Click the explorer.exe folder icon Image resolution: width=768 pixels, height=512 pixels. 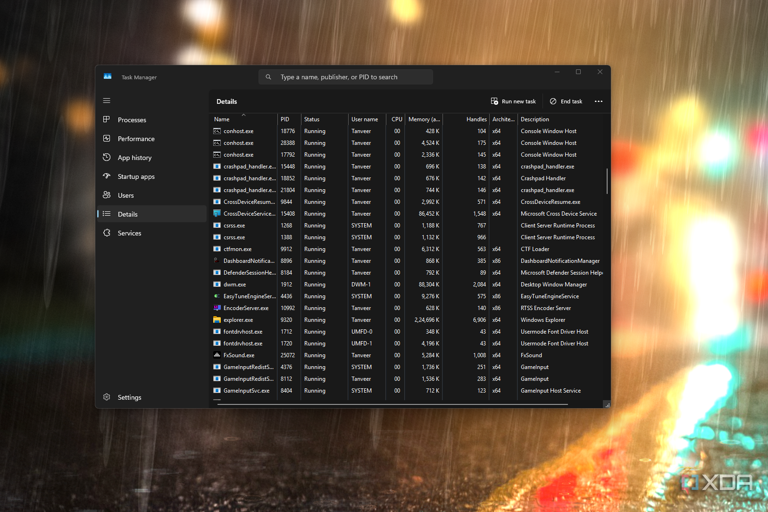(x=216, y=319)
